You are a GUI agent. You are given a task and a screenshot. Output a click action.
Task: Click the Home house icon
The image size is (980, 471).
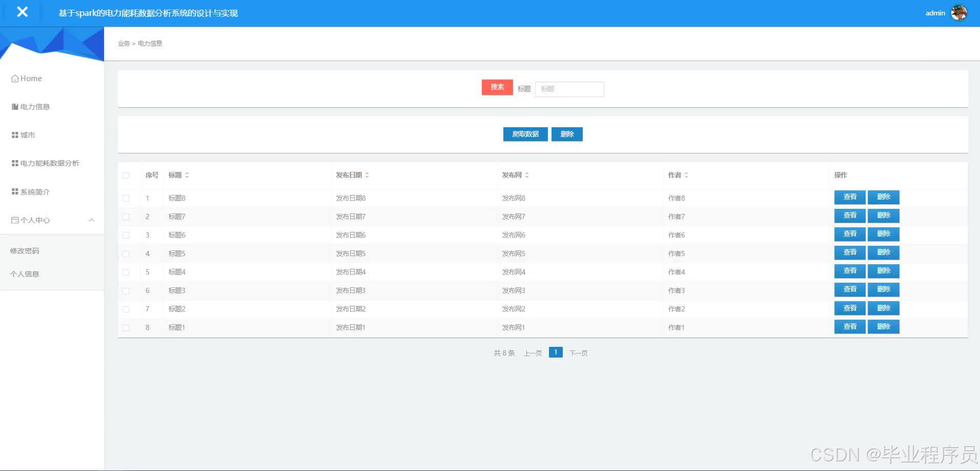coord(15,78)
